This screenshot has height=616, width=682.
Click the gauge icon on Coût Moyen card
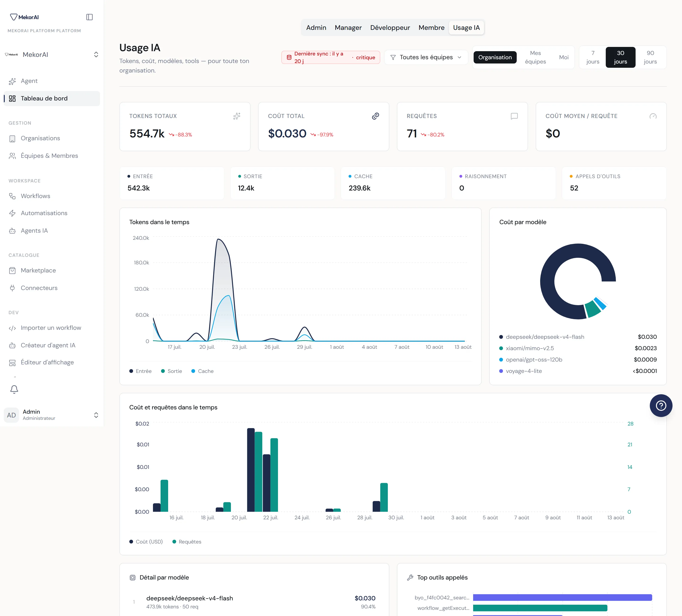click(653, 116)
